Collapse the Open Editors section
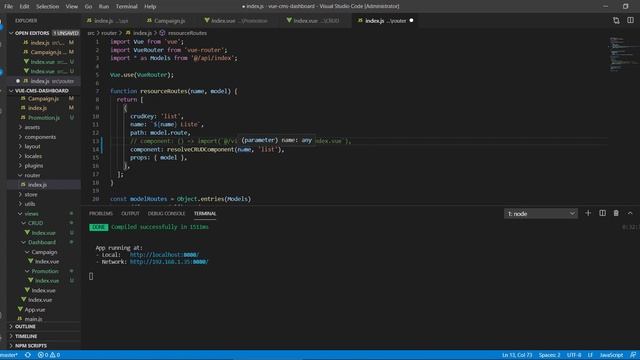This screenshot has height=360, width=640. click(x=45, y=33)
